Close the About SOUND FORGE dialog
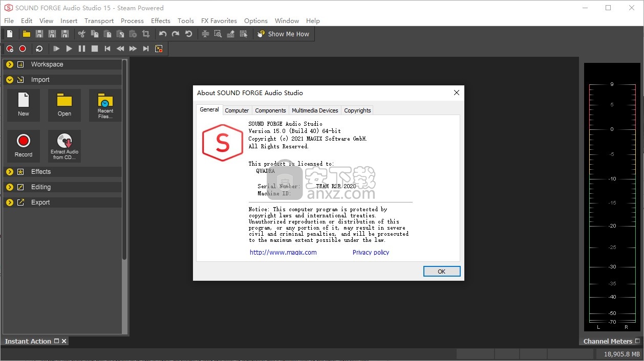The width and height of the screenshot is (644, 361). 457,93
